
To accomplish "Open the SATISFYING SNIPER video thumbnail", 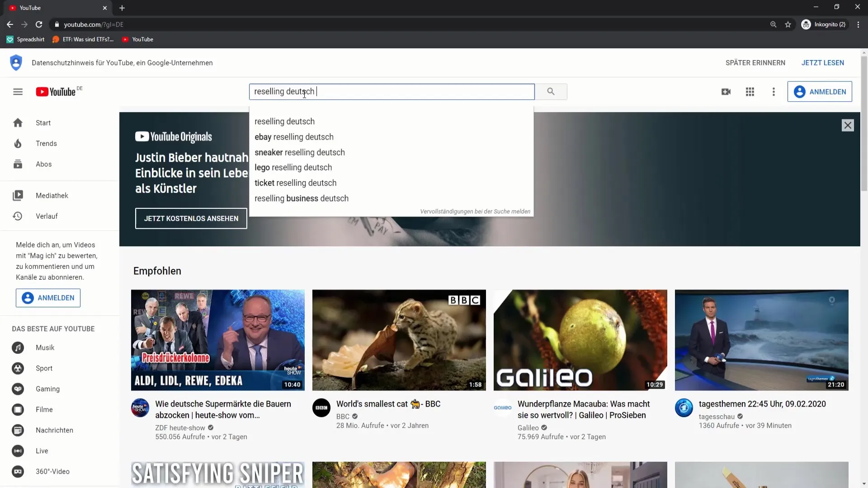I will coord(218,474).
